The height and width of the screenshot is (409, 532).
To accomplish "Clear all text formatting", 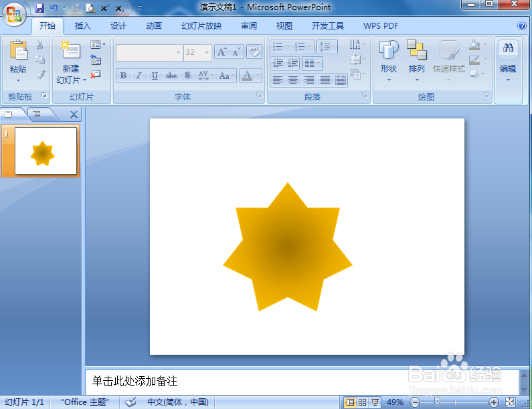I will coord(254,52).
